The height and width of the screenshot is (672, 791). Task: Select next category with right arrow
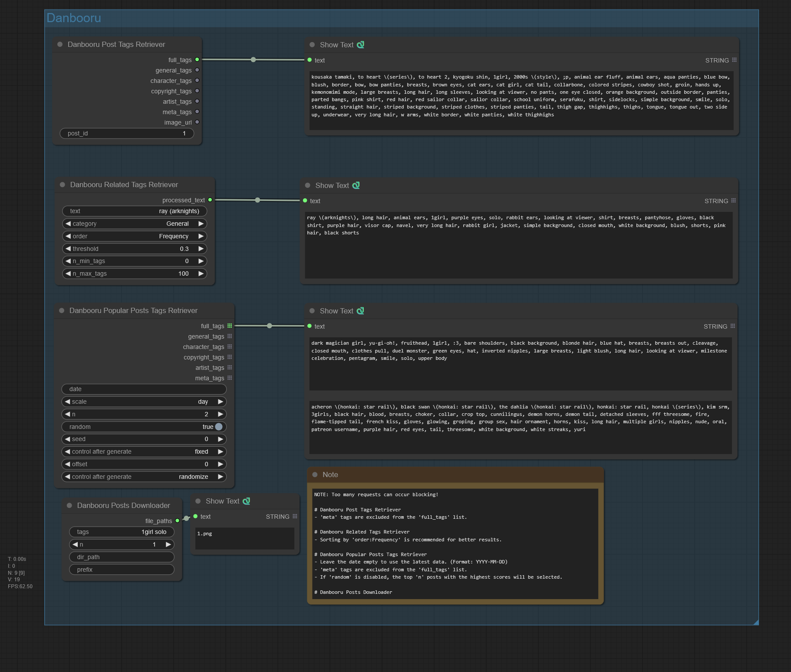pyautogui.click(x=201, y=224)
